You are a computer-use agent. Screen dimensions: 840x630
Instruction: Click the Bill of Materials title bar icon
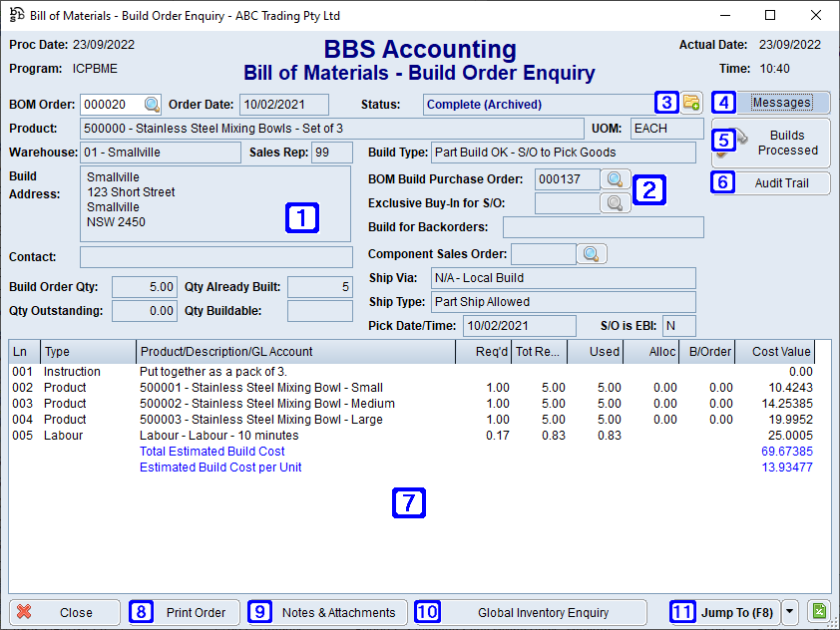tap(14, 15)
